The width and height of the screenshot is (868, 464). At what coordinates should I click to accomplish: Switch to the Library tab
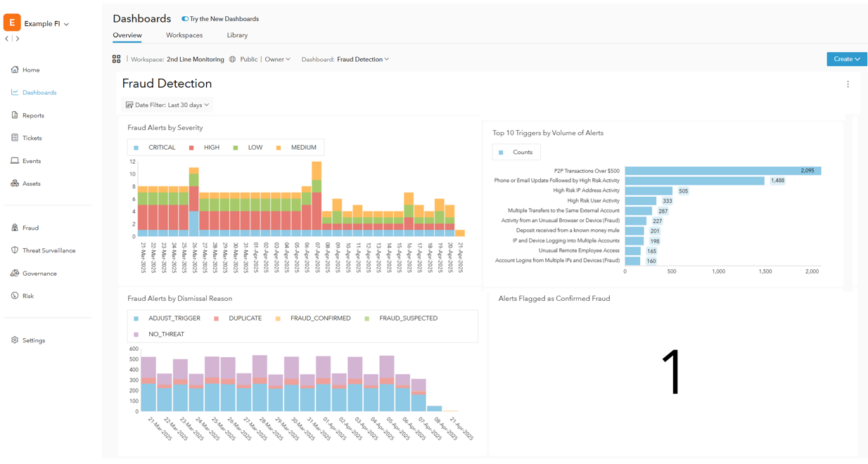(237, 35)
